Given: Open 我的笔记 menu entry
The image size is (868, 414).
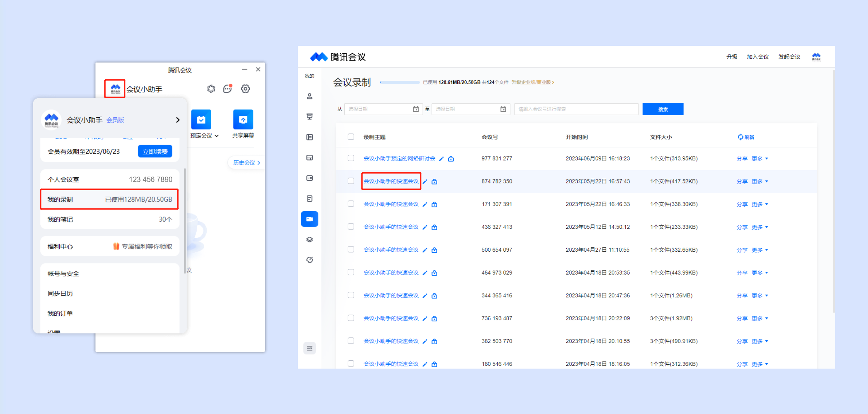Looking at the screenshot, I should (109, 220).
